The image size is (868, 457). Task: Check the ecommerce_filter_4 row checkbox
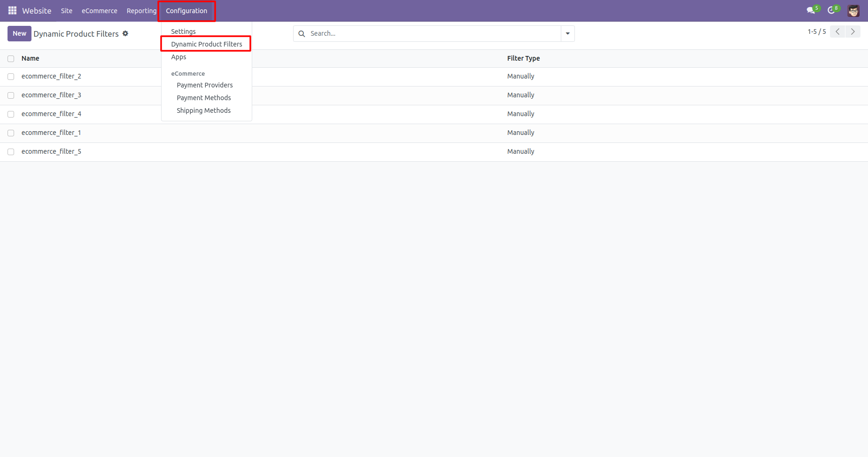click(11, 114)
